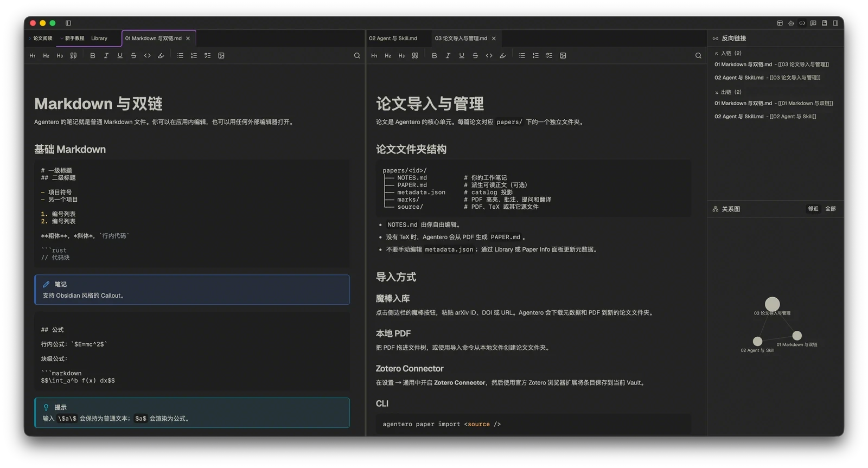Toggle the right sidebar panel icon

(x=835, y=23)
